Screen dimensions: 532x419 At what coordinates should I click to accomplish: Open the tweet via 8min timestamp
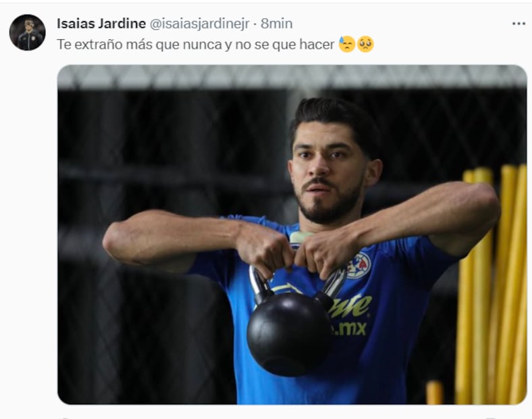[277, 24]
